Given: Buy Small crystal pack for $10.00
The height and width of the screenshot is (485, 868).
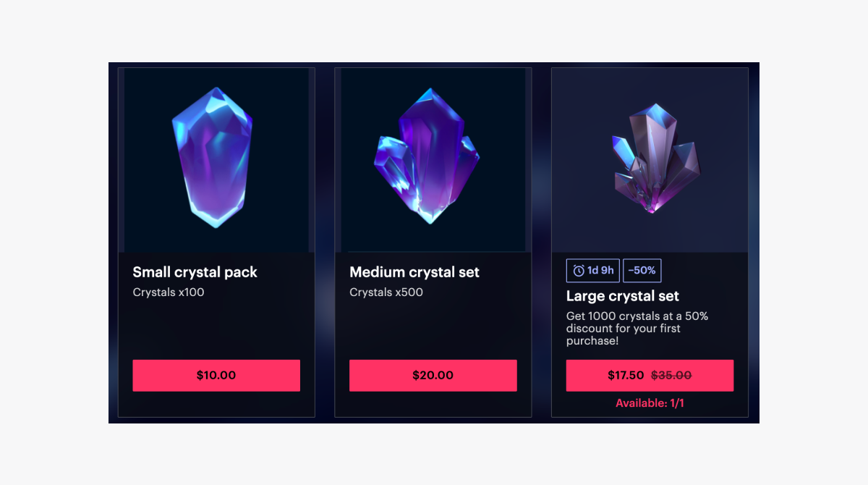Looking at the screenshot, I should click(216, 376).
